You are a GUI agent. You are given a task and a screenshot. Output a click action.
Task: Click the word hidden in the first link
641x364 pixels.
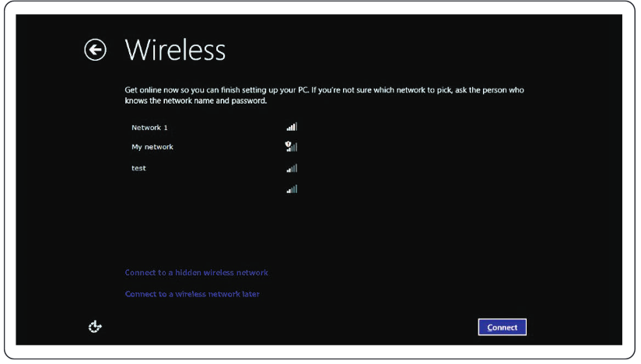[x=188, y=273]
